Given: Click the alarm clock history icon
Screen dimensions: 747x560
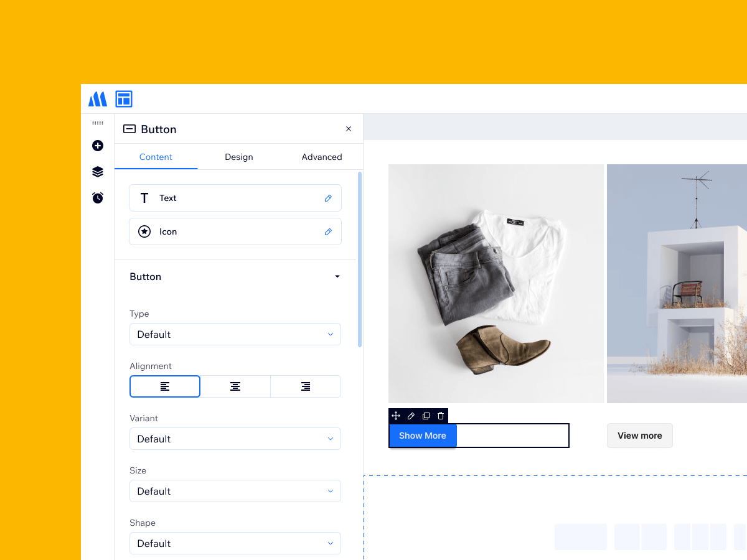Looking at the screenshot, I should coord(98,198).
